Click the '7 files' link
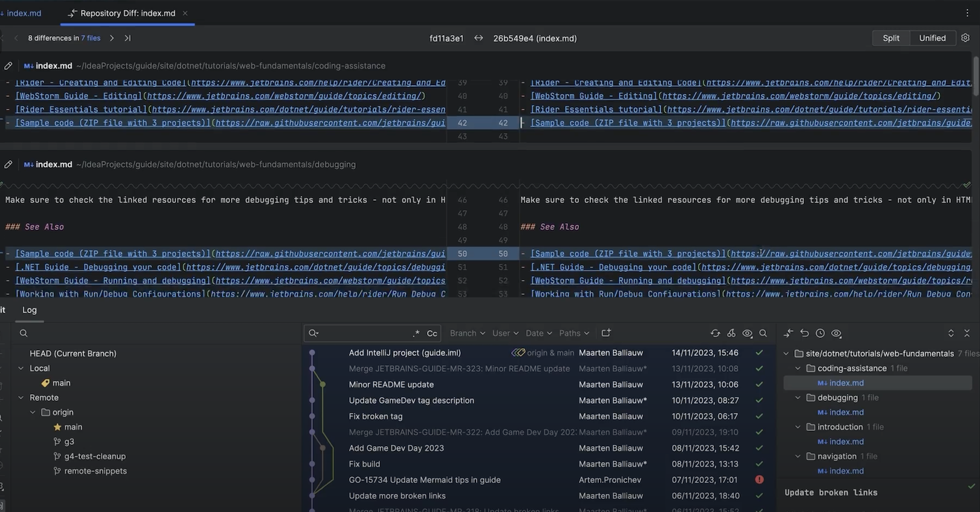 coord(91,38)
